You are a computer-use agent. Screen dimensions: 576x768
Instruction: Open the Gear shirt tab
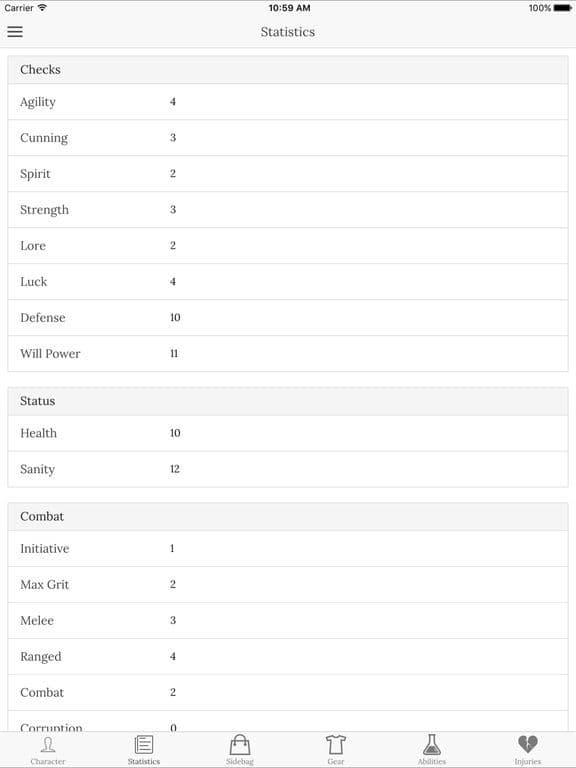(336, 750)
